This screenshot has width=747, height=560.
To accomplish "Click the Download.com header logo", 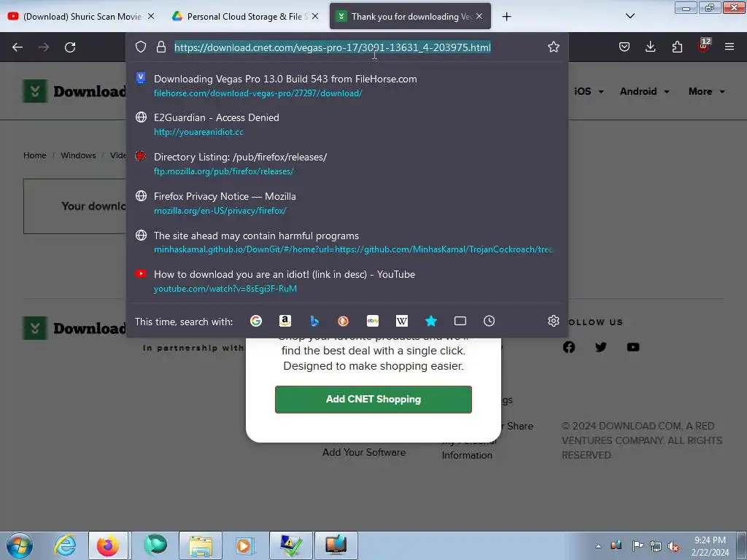I will 75,91.
